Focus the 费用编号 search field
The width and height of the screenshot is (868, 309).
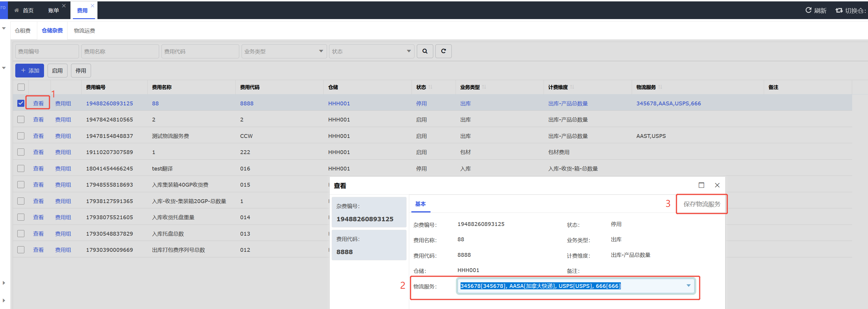[x=47, y=51]
